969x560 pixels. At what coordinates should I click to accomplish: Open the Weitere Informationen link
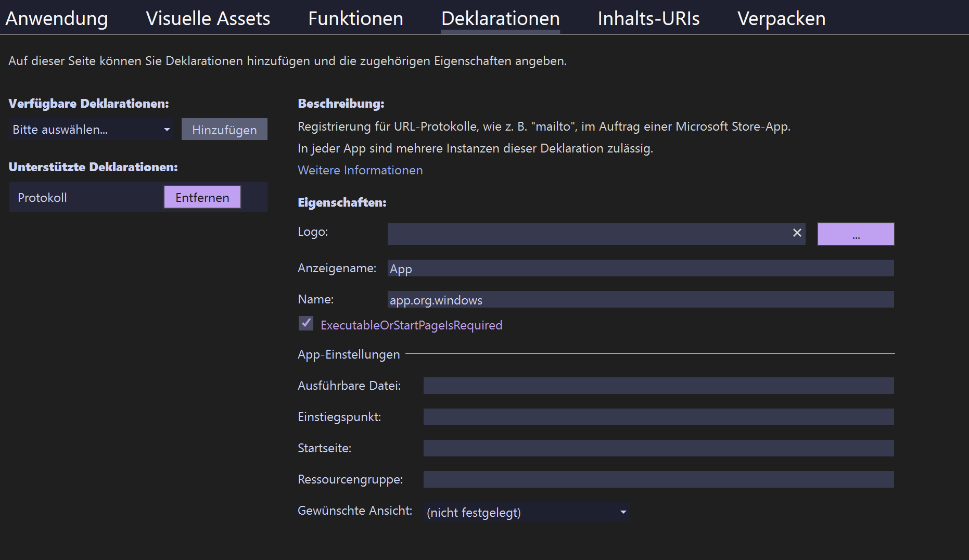[x=360, y=170]
